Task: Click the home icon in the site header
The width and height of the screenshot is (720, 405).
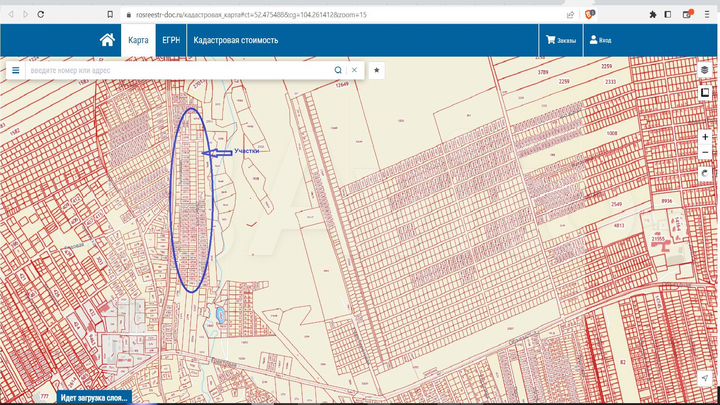Action: pos(107,40)
